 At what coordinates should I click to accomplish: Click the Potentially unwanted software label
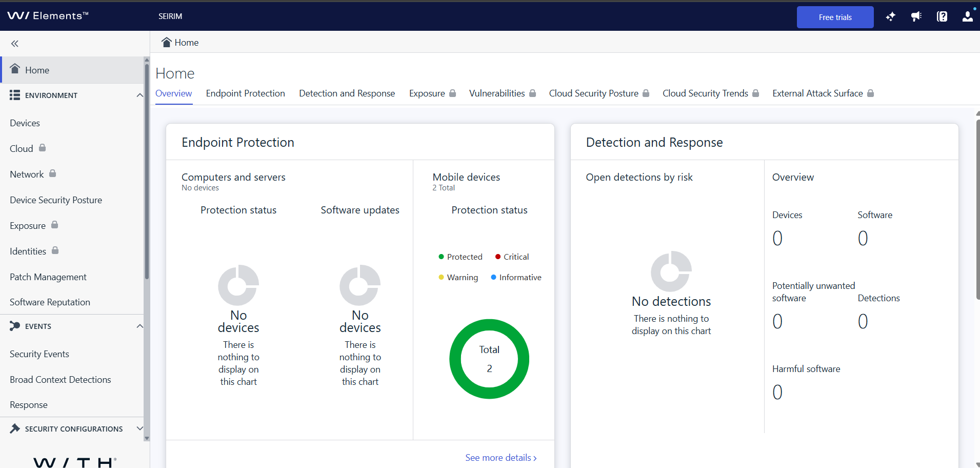pos(814,292)
